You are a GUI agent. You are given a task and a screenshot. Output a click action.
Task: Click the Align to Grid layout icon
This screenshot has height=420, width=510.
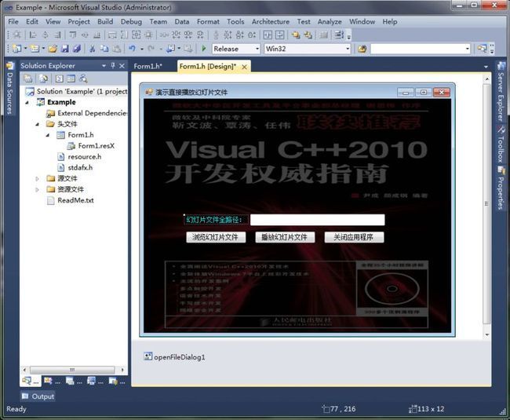click(x=17, y=35)
